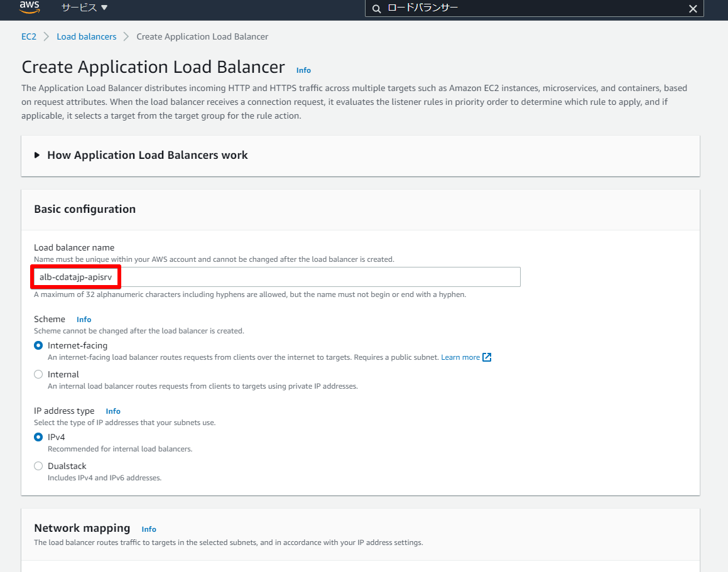Choose the Dualstack address type
This screenshot has width=728, height=572.
point(38,466)
